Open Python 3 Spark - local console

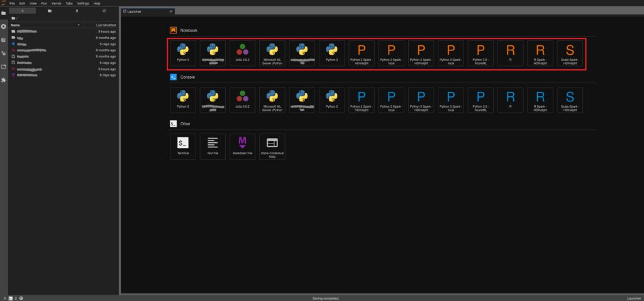coord(450,100)
